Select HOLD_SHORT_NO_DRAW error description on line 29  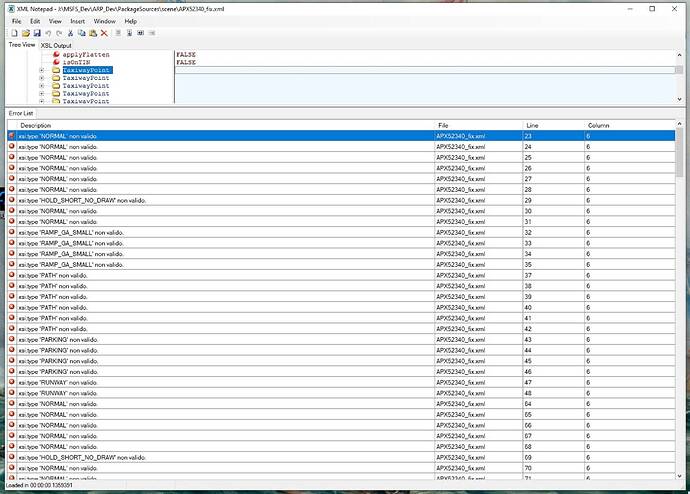(82, 200)
